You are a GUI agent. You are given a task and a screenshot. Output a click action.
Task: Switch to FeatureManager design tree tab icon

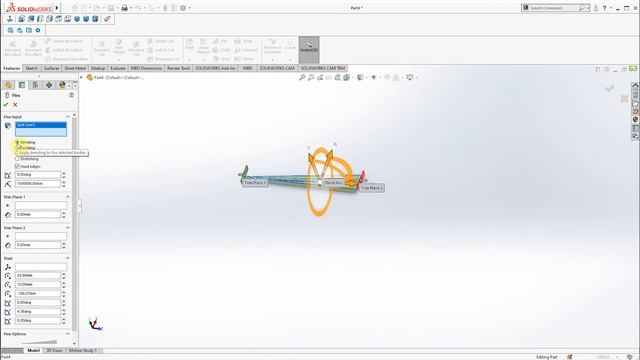(8, 85)
